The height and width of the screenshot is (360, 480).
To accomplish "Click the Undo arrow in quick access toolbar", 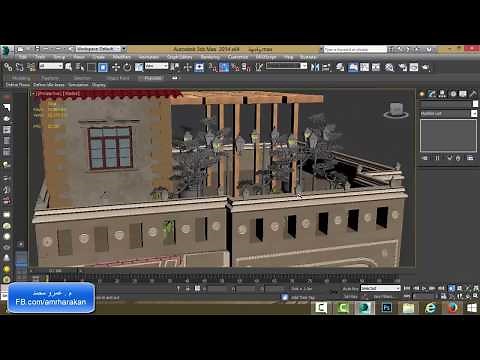I will pyautogui.click(x=46, y=49).
